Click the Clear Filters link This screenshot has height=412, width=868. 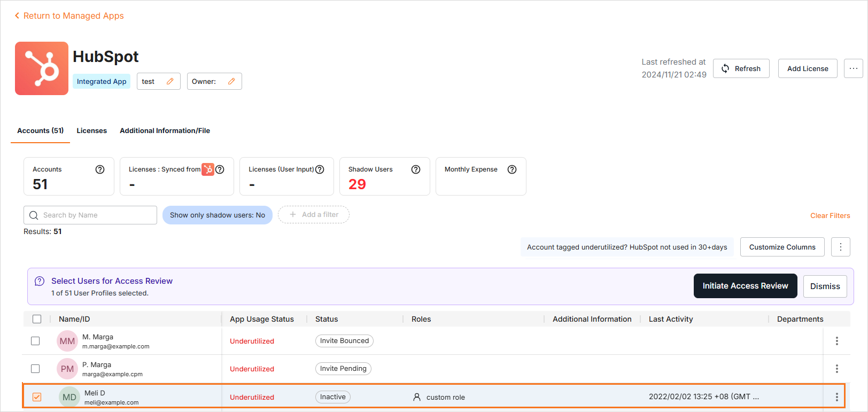(830, 215)
